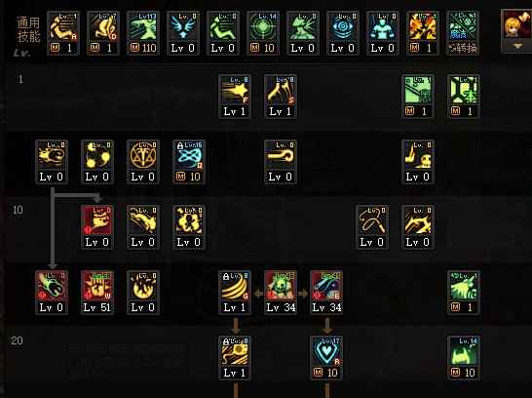This screenshot has width=532, height=398.
Task: Select the shooting star skill with F hotkey
Action: [x=235, y=97]
